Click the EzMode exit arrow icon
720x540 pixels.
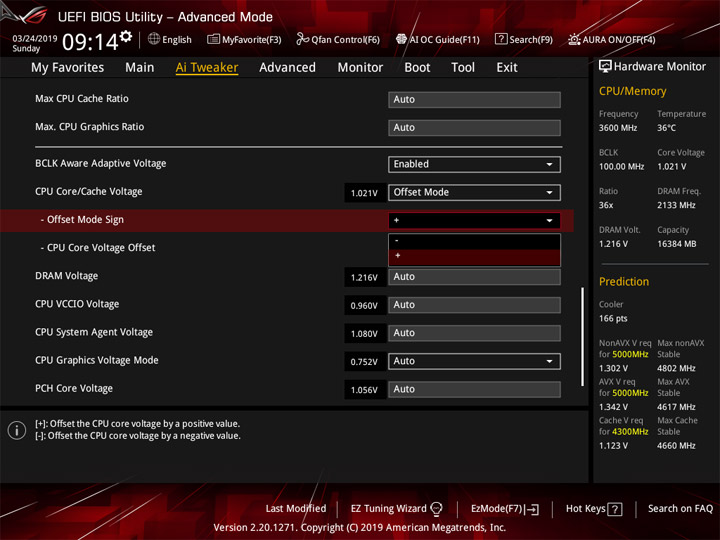(532, 509)
